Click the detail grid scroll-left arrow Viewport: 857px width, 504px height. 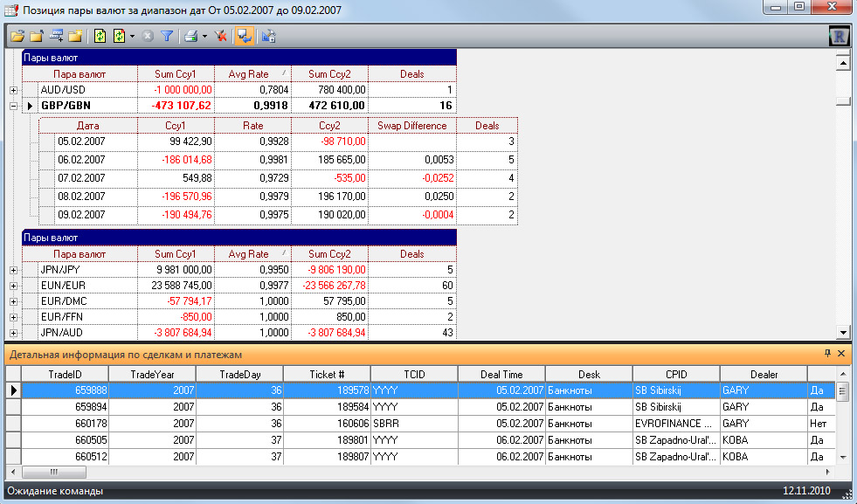pos(13,472)
